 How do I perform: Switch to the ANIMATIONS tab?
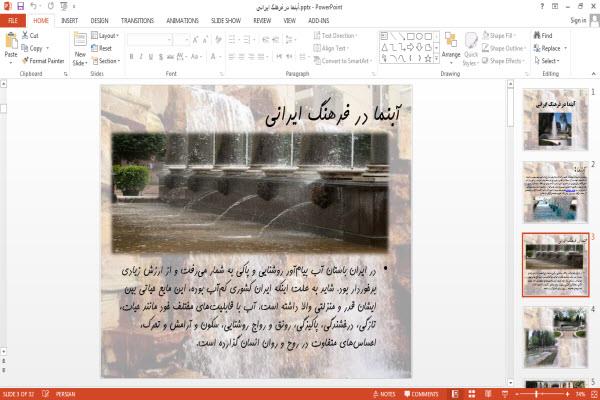click(x=183, y=21)
